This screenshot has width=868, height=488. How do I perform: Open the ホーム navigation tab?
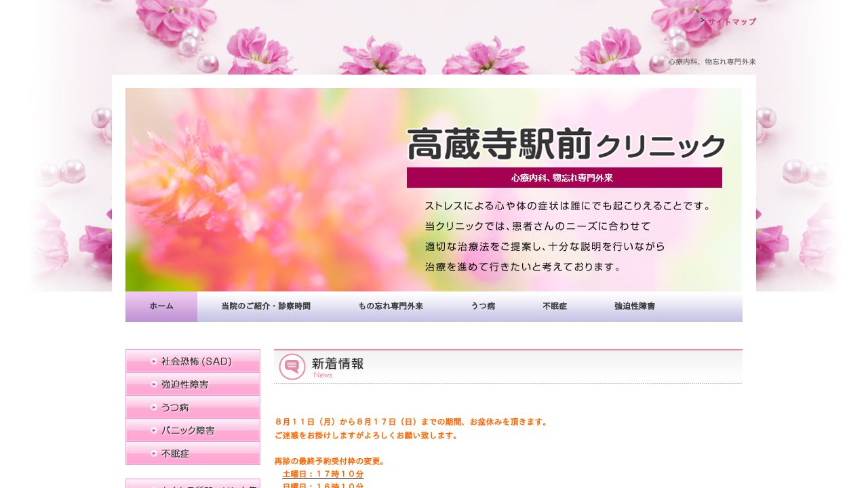[161, 306]
